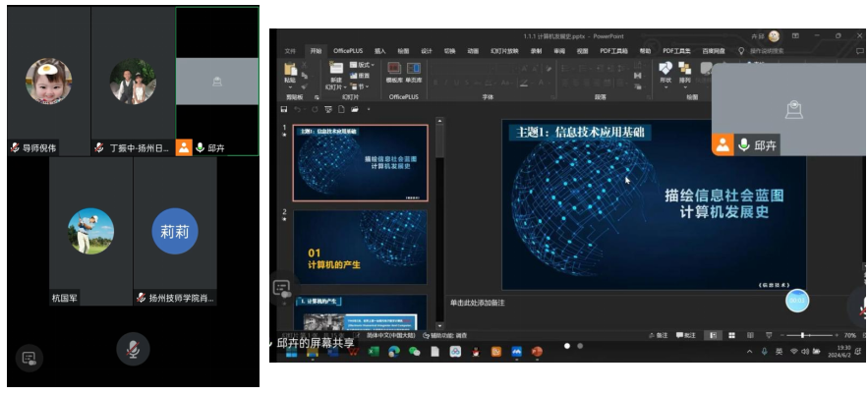Open the Clipboard group dialog launcher

[317, 97]
